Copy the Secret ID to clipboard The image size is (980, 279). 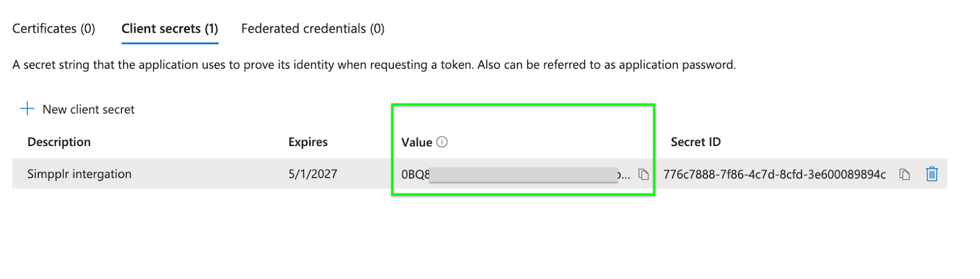(x=904, y=175)
